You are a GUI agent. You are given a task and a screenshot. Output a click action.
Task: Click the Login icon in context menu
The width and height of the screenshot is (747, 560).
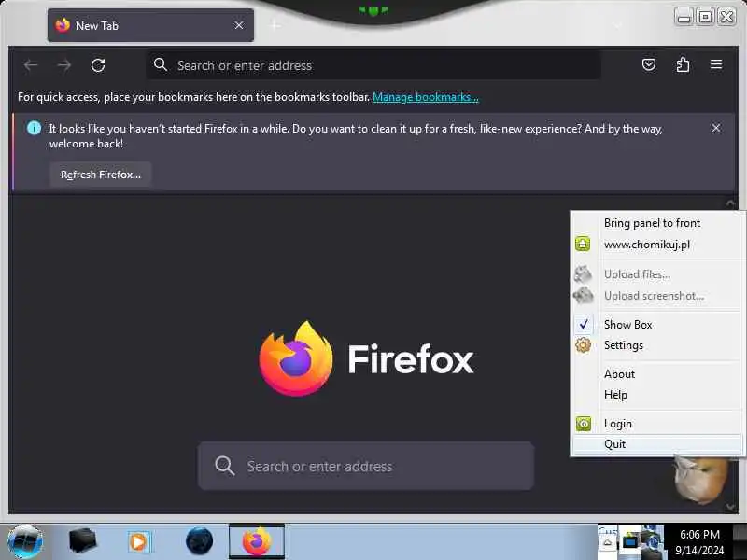(583, 424)
